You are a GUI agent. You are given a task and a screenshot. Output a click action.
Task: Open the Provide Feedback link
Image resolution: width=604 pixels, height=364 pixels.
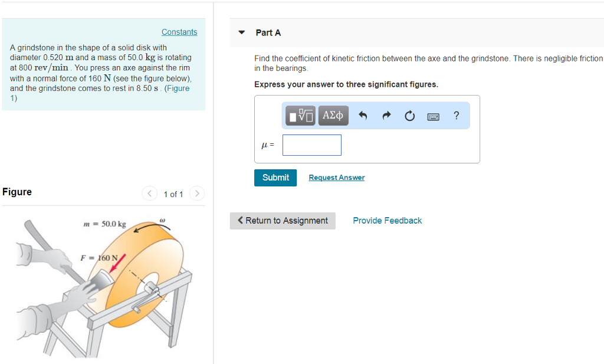point(387,220)
